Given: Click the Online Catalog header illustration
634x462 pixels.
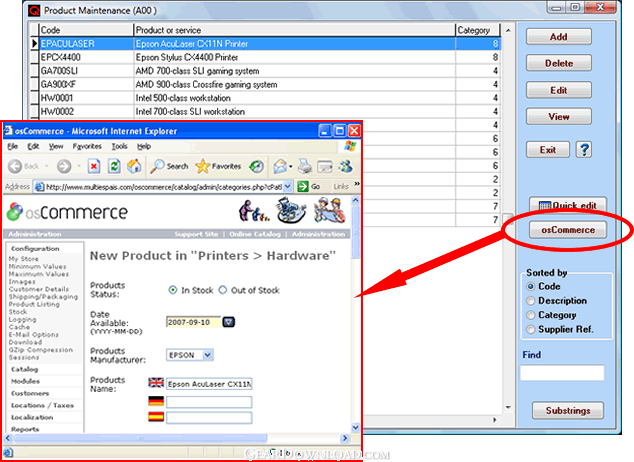Looking at the screenshot, I should pos(291,210).
